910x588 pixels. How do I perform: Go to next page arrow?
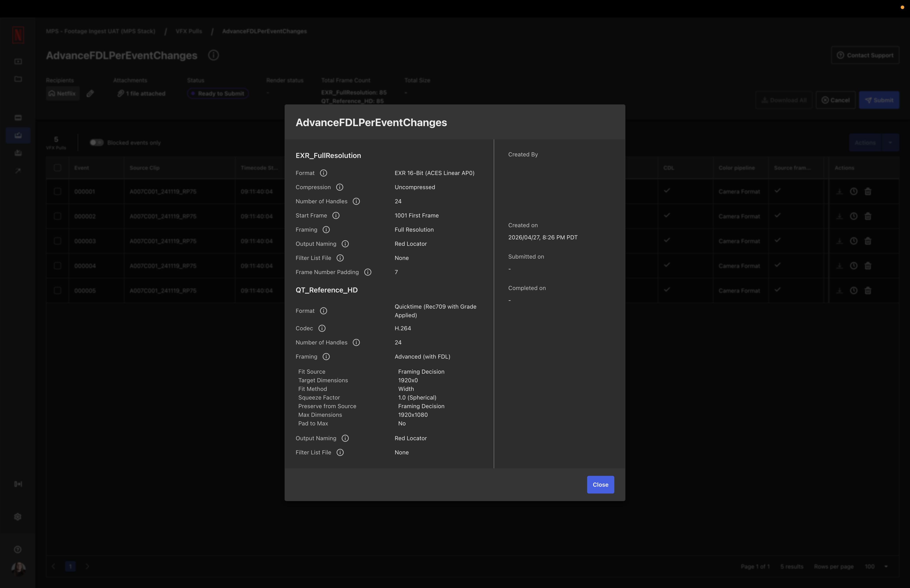pyautogui.click(x=87, y=566)
